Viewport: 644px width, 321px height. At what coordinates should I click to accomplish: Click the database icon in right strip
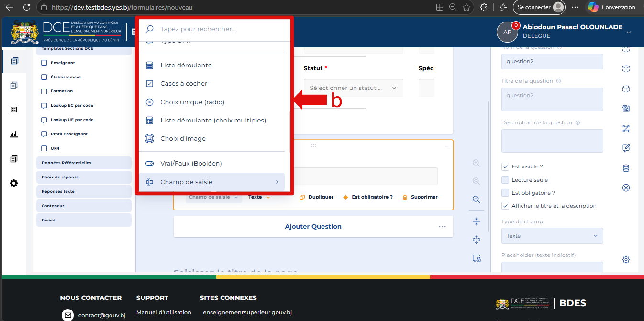point(626,168)
